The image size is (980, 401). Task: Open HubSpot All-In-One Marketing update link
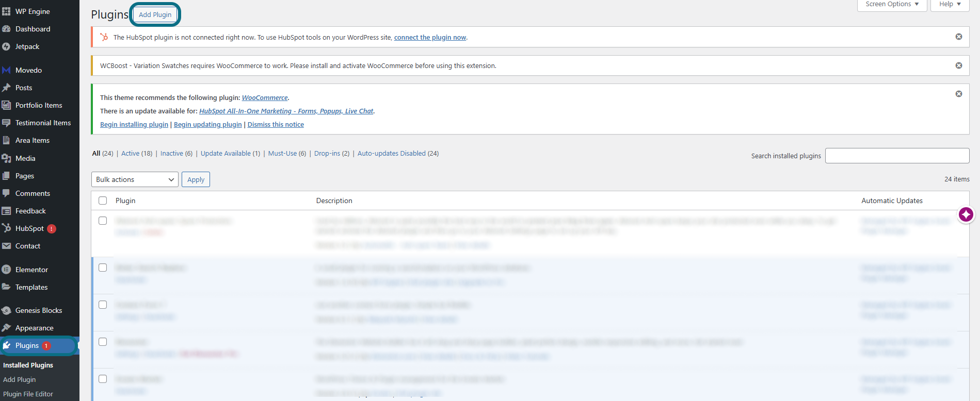click(x=286, y=111)
